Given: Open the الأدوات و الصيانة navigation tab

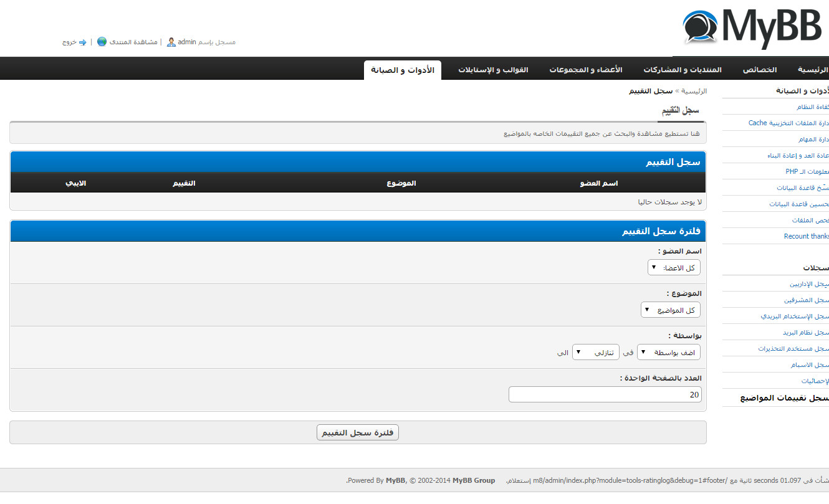Looking at the screenshot, I should pyautogui.click(x=403, y=70).
